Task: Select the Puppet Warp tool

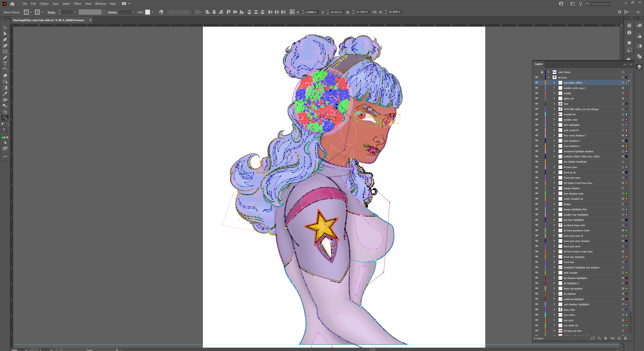Action: coord(5,100)
